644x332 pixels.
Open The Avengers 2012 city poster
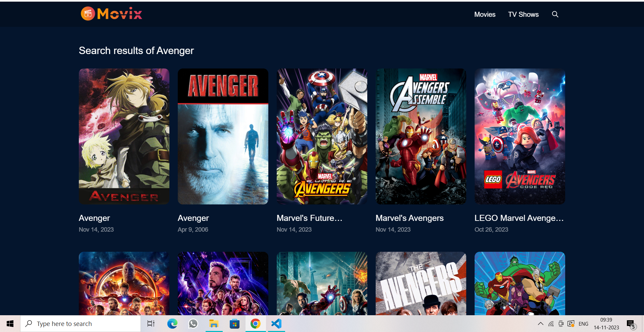tap(322, 283)
